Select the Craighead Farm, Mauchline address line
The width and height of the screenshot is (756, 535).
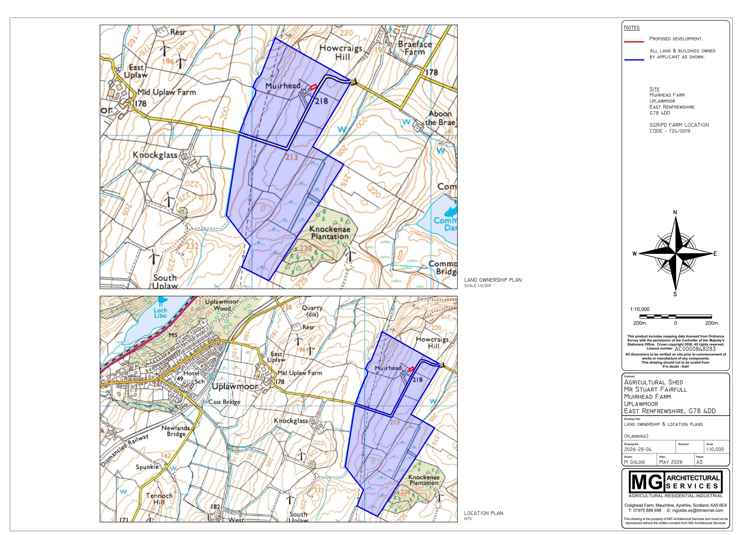675,505
